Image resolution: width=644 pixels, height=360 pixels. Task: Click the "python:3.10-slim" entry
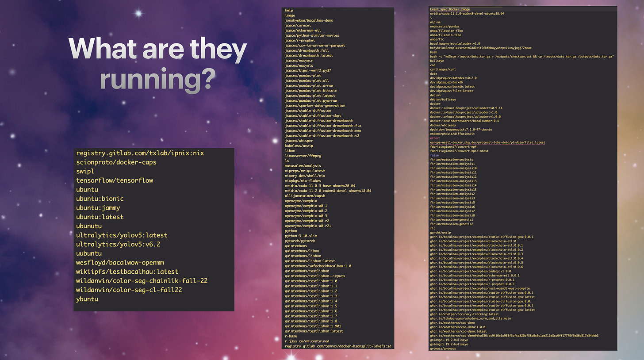point(301,236)
